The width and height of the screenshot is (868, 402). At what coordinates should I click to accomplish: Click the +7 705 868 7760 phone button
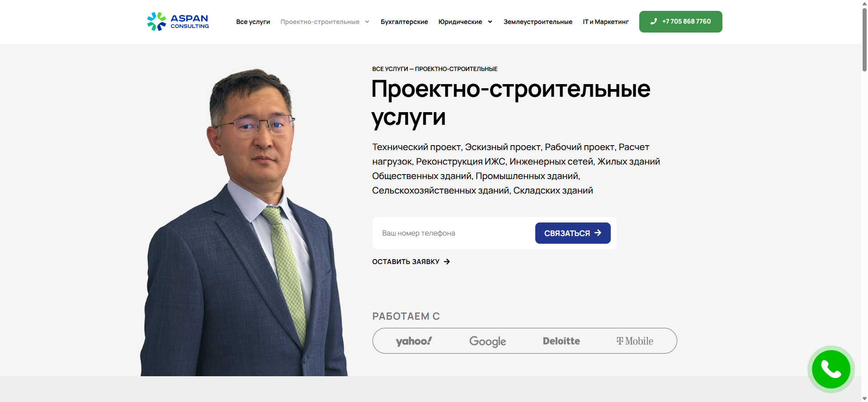pos(680,22)
